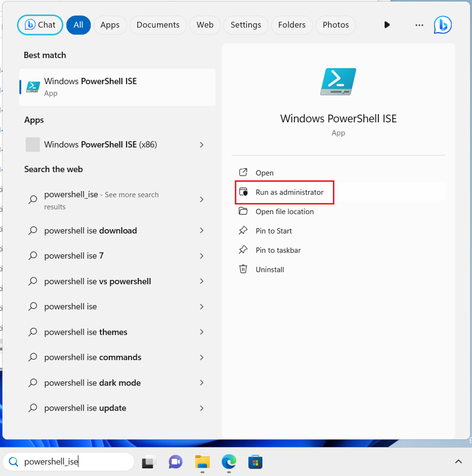Expand powershell ise 7 chevron

click(202, 256)
